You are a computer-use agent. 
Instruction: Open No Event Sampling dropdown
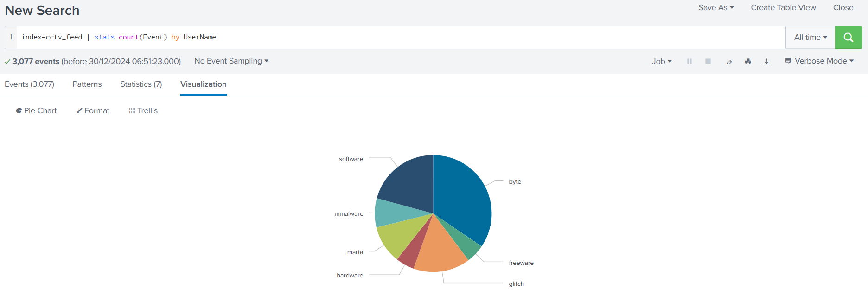(x=231, y=61)
